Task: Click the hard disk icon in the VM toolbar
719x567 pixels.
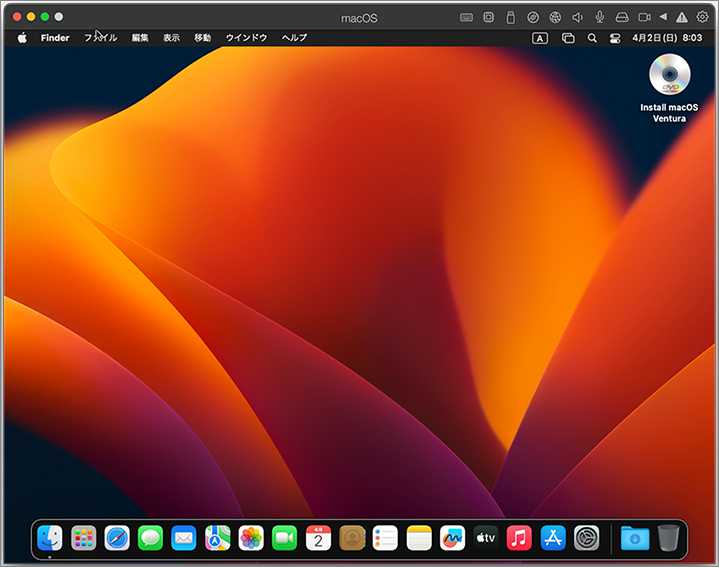Action: tap(622, 17)
